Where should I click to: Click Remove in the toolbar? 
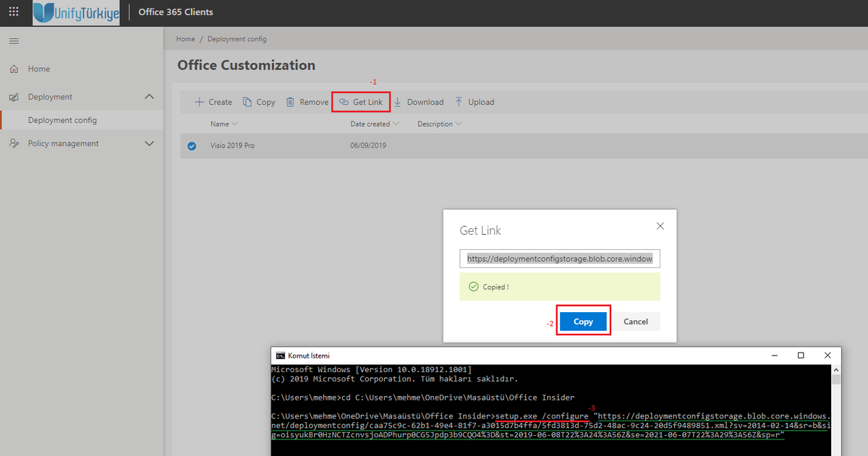coord(307,102)
